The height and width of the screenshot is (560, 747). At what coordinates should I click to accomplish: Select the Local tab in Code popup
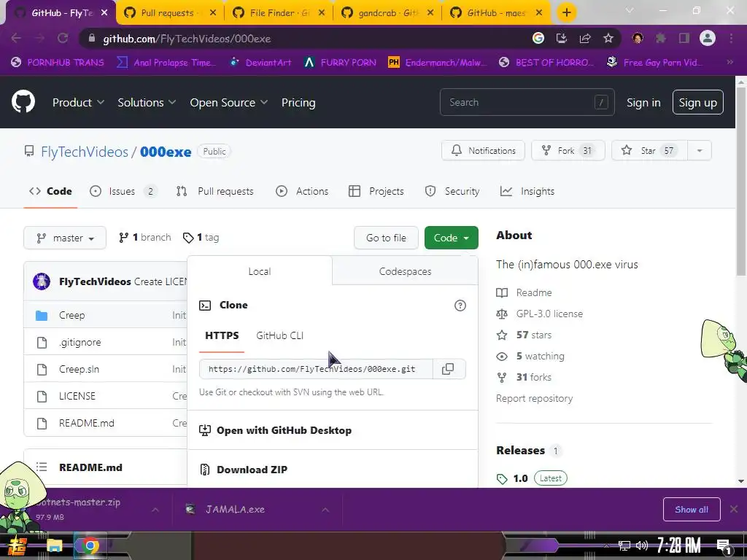[x=260, y=271]
